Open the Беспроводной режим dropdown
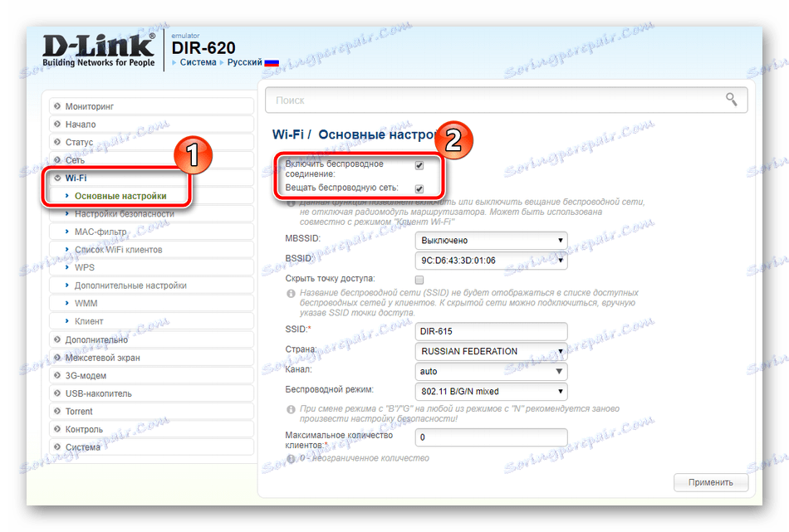Screen dimensions: 789x532 (491, 391)
